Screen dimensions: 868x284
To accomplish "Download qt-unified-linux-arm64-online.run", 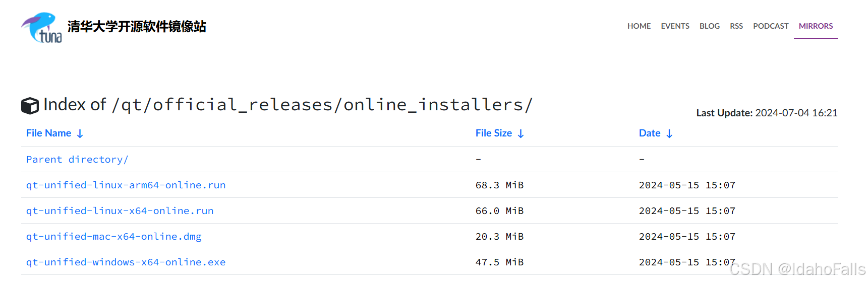I will tap(126, 185).
